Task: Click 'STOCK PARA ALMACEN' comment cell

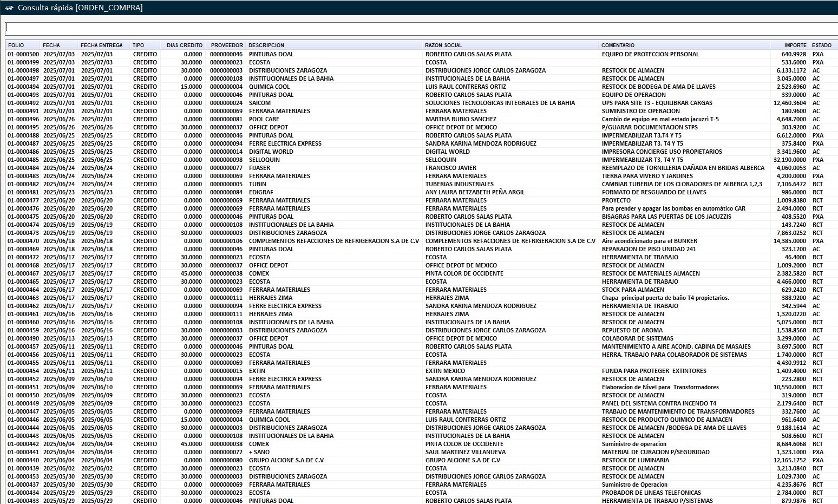Action: 633,290
